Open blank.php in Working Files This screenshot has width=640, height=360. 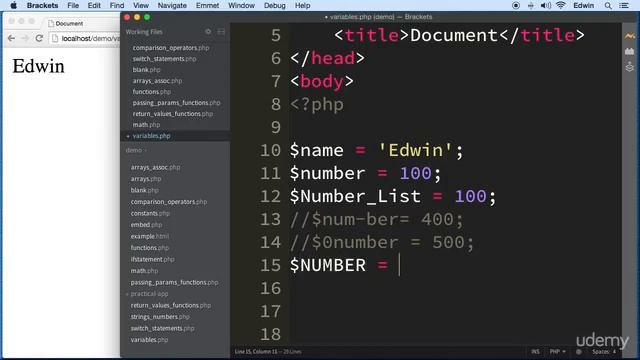146,70
